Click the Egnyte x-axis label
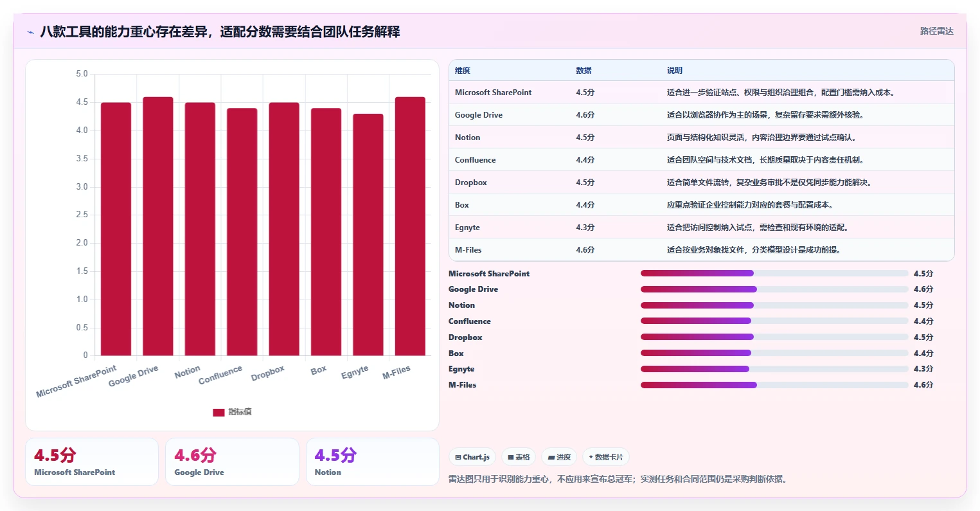Screen dimensions: 980x511 coord(355,372)
